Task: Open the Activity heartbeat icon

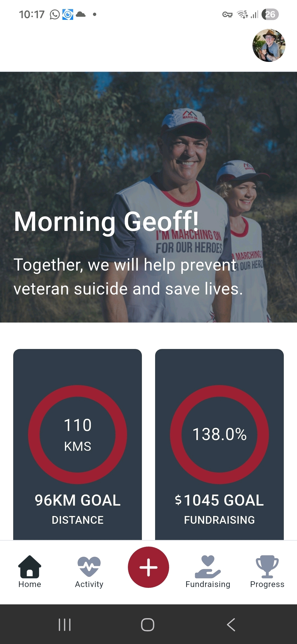Action: click(89, 566)
